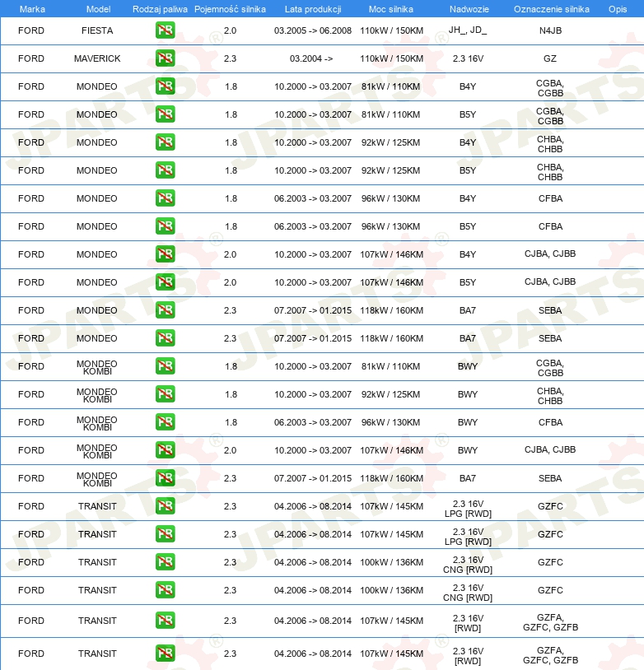This screenshot has height=670, width=644.
Task: Click the Moc silnika column header
Action: pyautogui.click(x=391, y=9)
